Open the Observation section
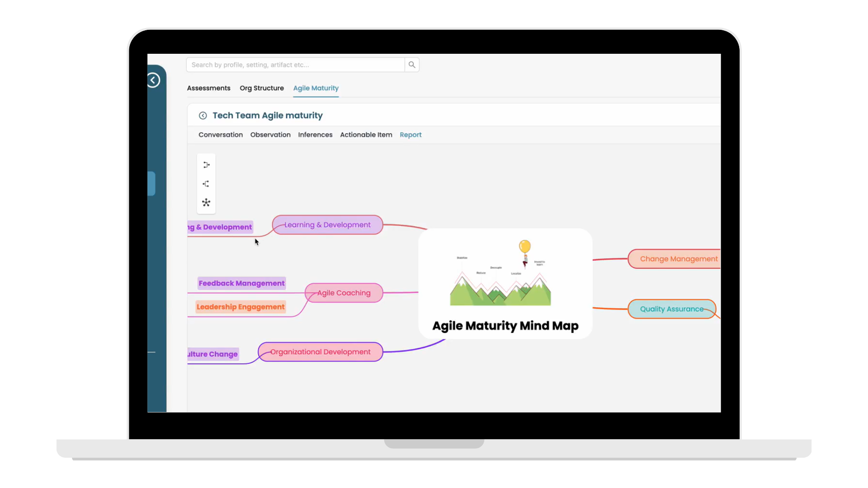Image resolution: width=868 pixels, height=488 pixels. tap(270, 135)
